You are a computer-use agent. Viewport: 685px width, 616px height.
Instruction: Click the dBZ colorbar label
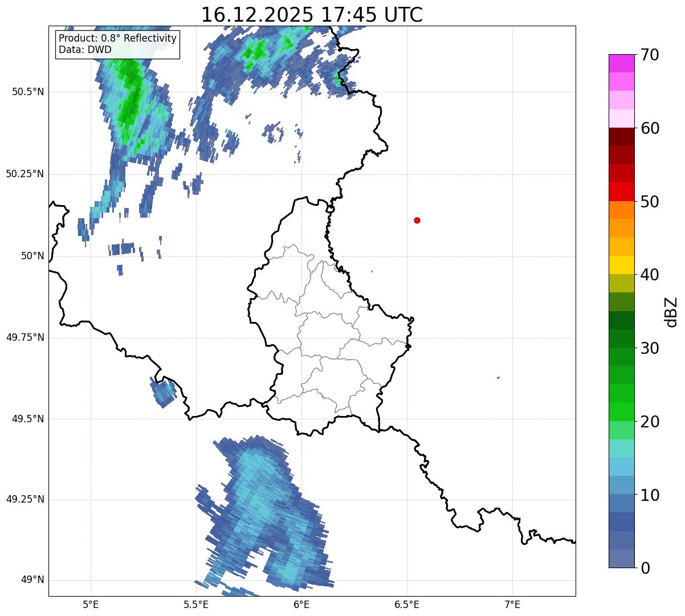coord(671,311)
